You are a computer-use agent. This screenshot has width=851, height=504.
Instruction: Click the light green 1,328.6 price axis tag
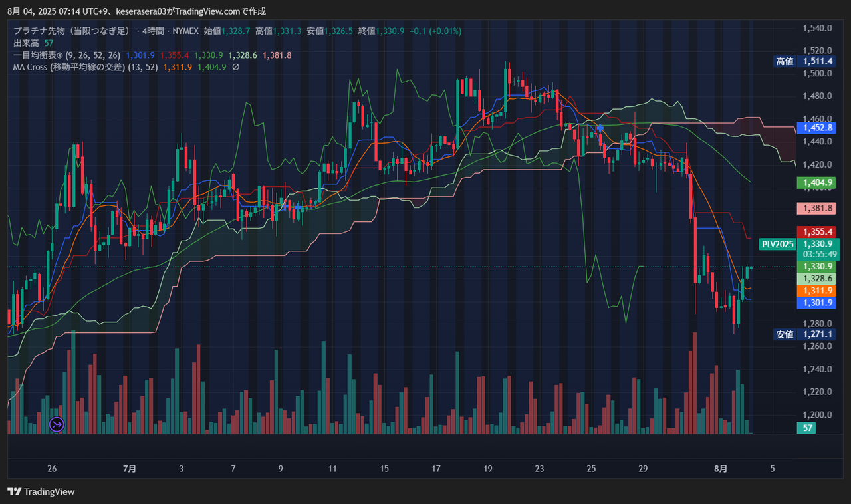click(817, 278)
